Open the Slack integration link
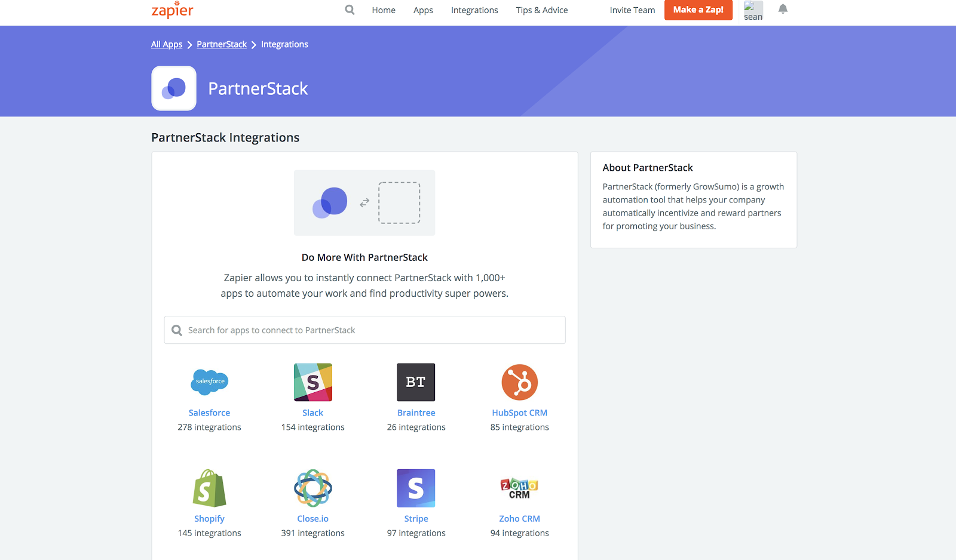Screen dimensions: 956x560 pyautogui.click(x=313, y=413)
